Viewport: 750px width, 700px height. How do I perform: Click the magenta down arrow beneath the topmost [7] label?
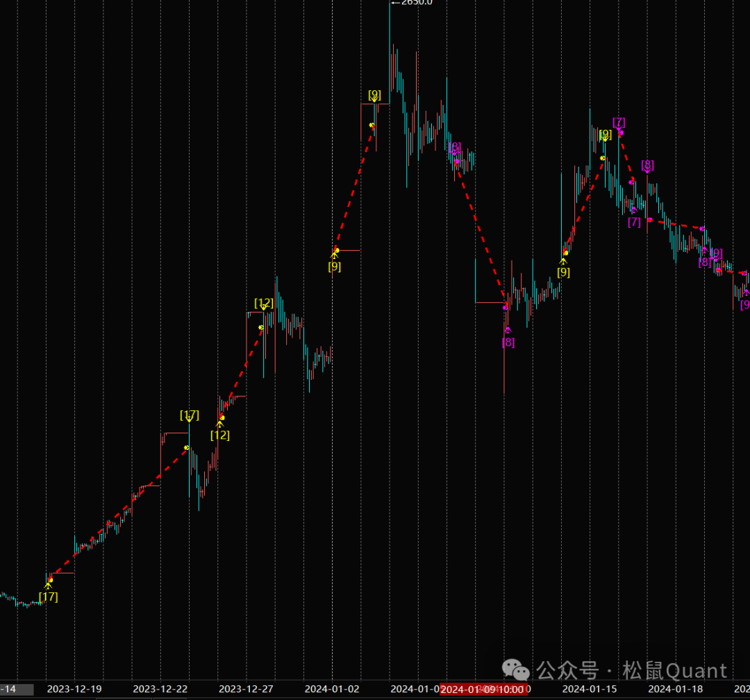click(x=618, y=128)
